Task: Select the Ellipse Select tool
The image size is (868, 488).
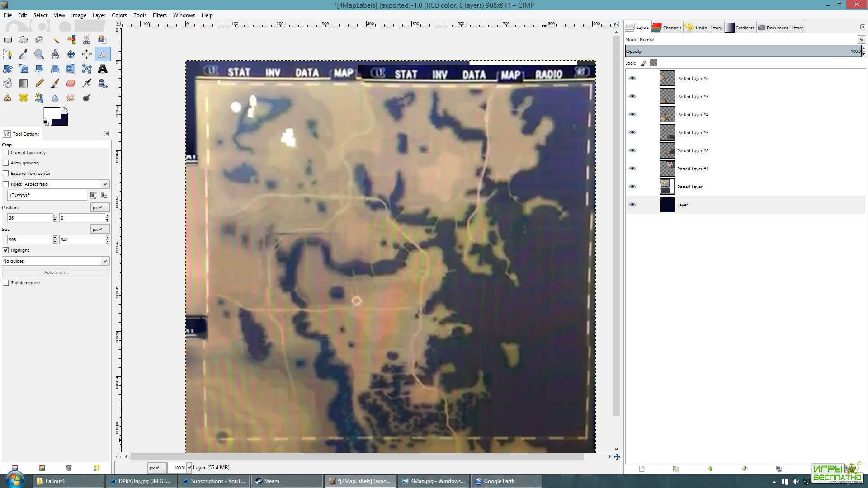Action: coord(24,40)
